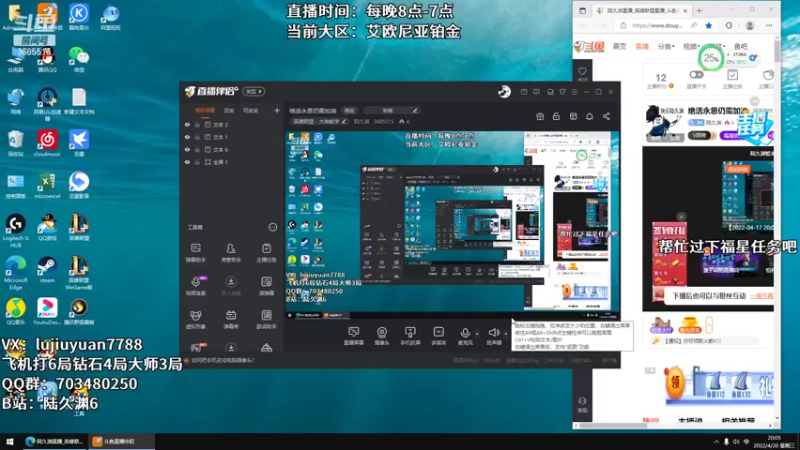Viewport: 800px width, 450px height.
Task: Open the 视频连麦 tool icon
Action: (x=195, y=286)
